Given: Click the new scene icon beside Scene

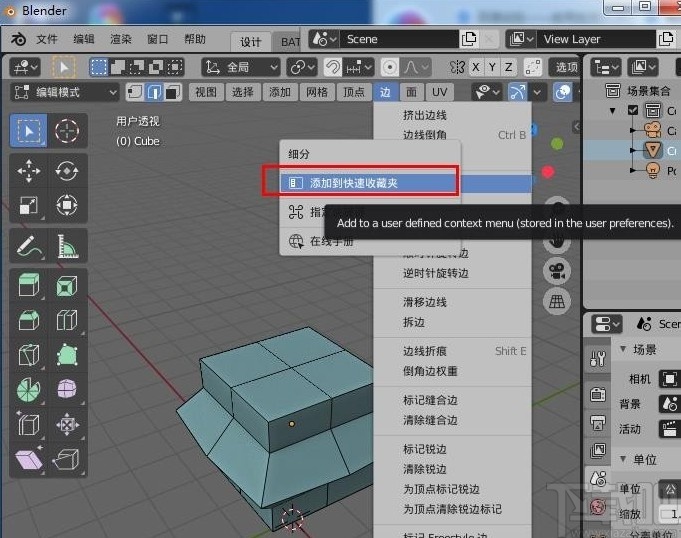Looking at the screenshot, I should [469, 39].
